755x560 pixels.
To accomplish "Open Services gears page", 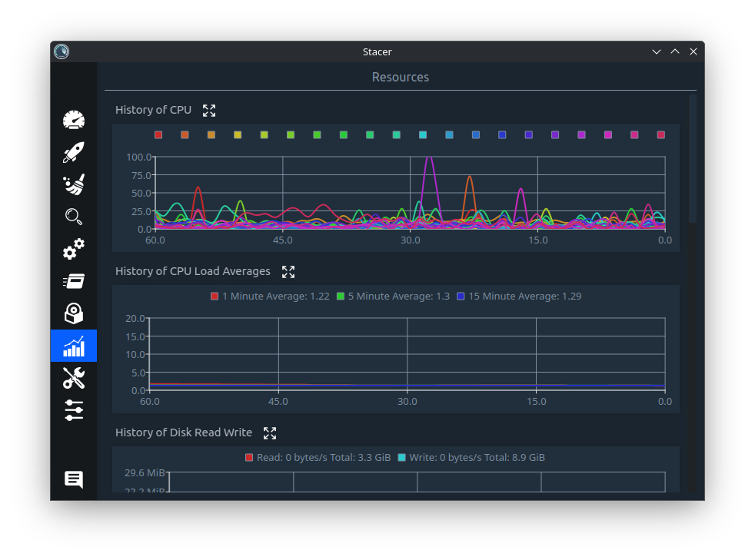I will click(74, 249).
